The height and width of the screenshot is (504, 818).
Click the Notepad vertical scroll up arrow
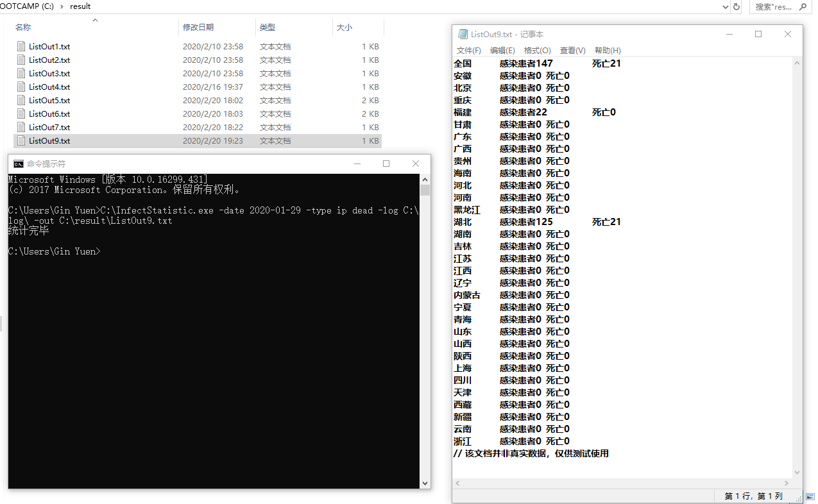797,63
